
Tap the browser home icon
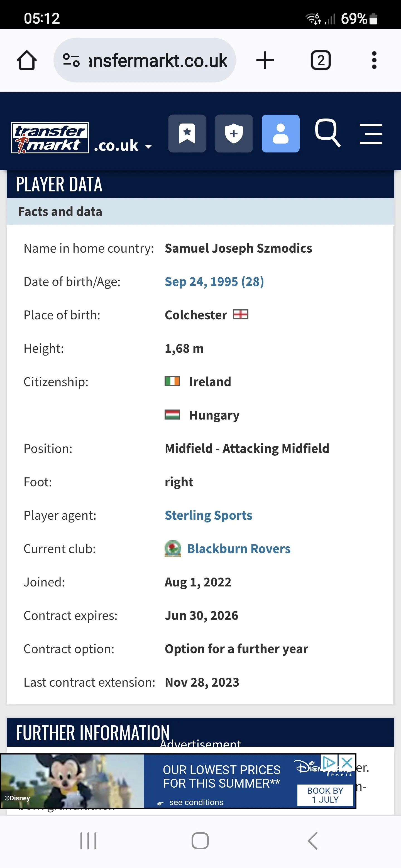[x=27, y=61]
